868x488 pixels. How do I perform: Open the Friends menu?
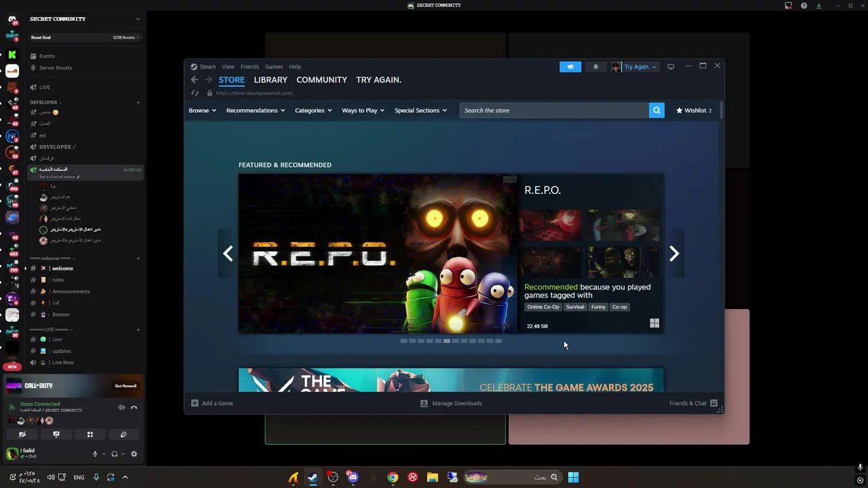pos(250,66)
